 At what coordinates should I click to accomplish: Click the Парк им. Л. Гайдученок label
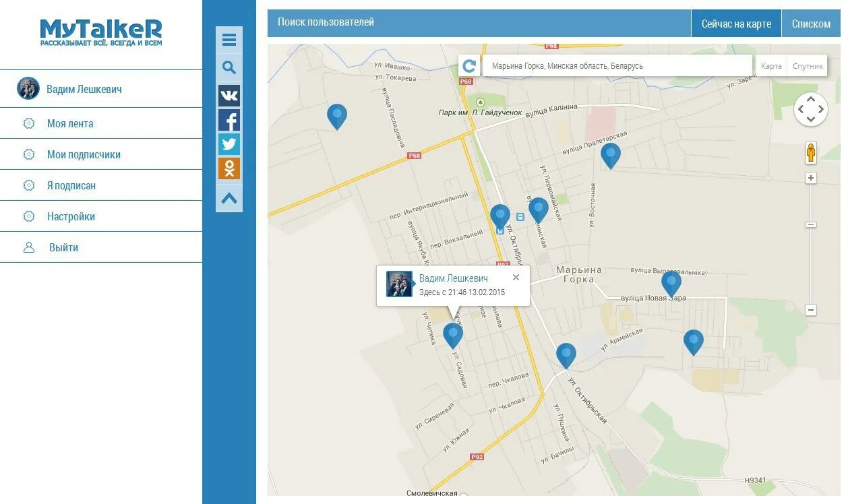point(480,113)
